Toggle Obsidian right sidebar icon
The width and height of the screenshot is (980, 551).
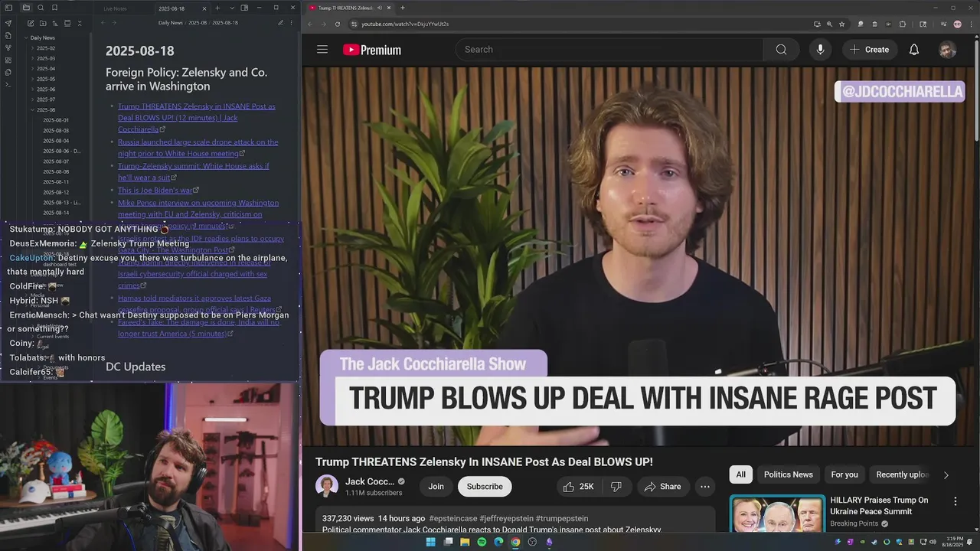click(244, 8)
